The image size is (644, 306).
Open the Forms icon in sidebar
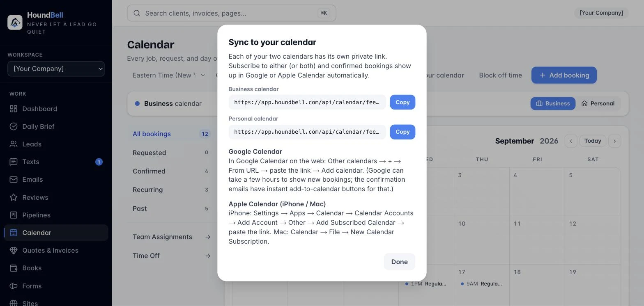coord(14,286)
